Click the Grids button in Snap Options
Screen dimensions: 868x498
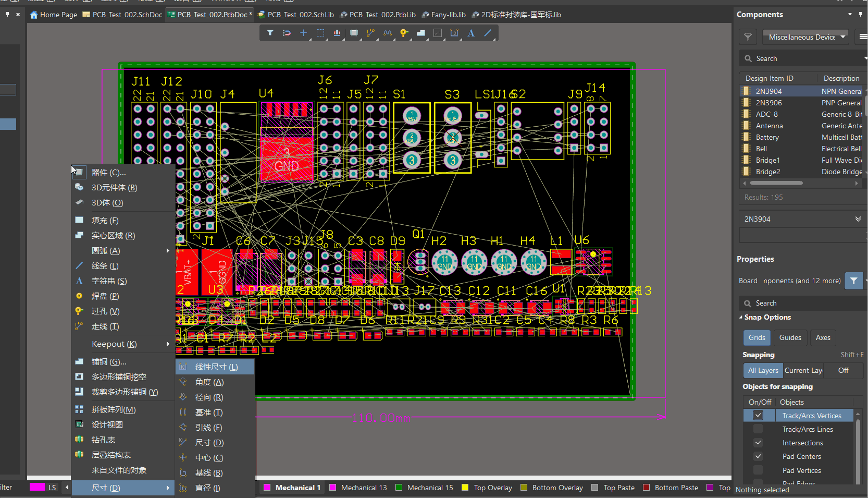(757, 337)
